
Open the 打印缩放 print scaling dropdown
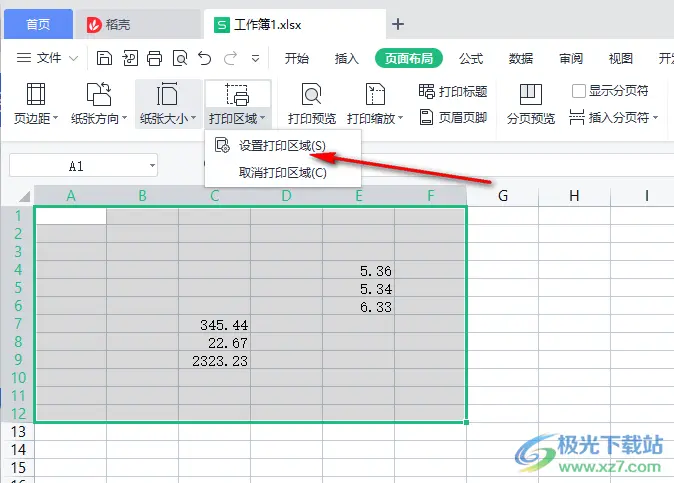375,104
